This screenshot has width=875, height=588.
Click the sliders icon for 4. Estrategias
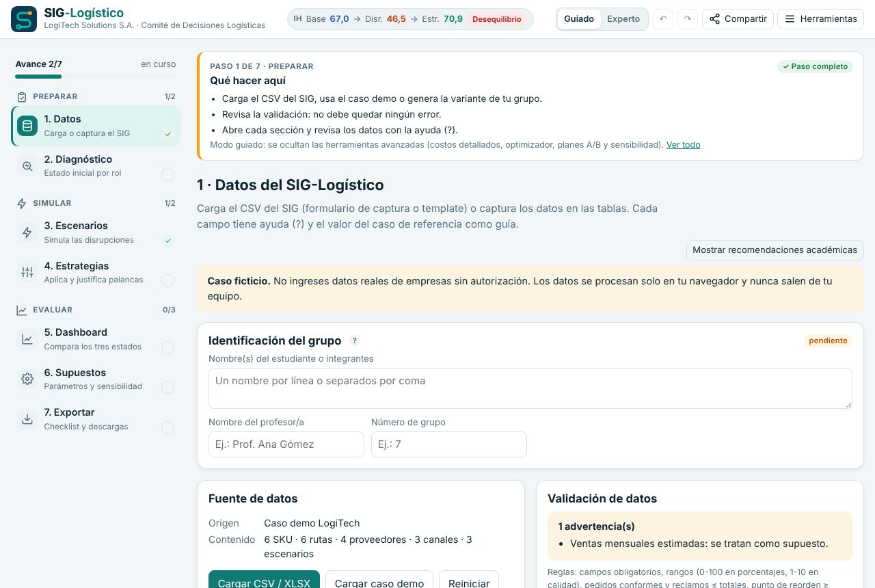(x=27, y=273)
